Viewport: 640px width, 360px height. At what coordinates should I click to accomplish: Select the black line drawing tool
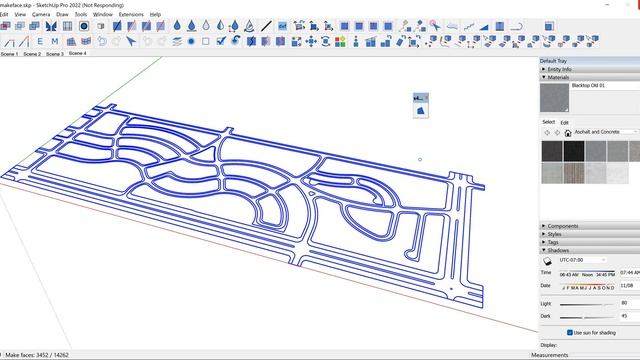click(266, 26)
